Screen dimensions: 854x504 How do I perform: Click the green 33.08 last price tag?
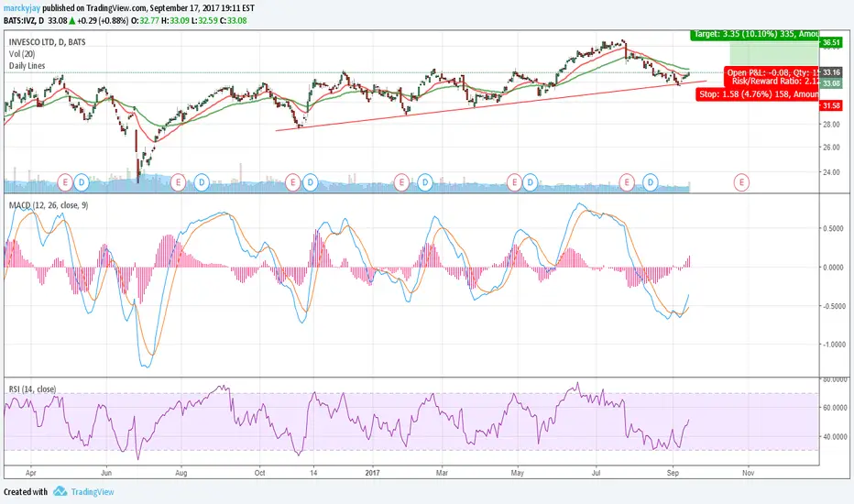(831, 83)
